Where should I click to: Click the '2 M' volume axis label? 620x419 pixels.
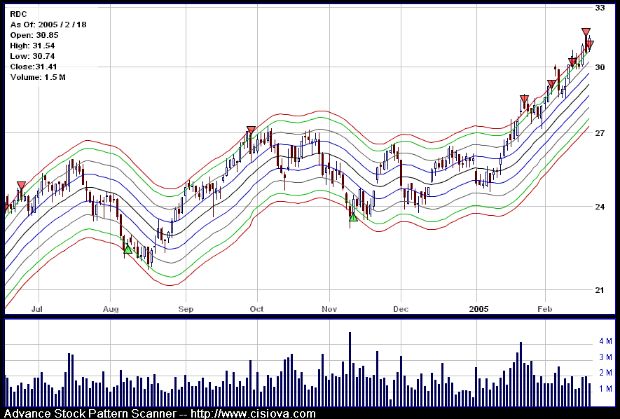pyautogui.click(x=606, y=373)
